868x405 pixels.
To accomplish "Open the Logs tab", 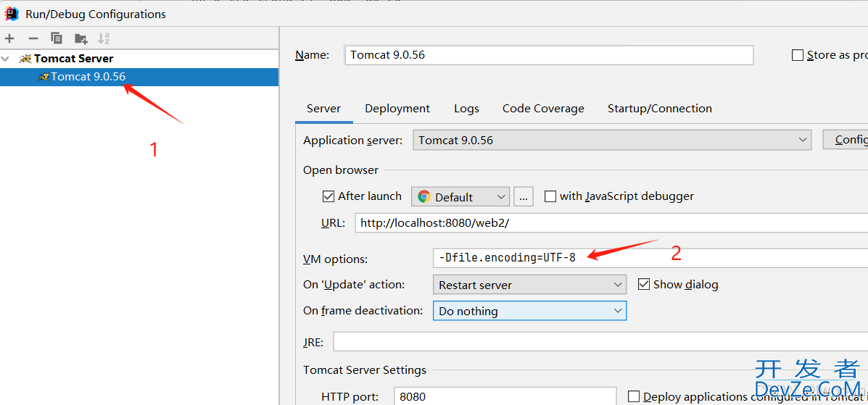I will pos(467,109).
